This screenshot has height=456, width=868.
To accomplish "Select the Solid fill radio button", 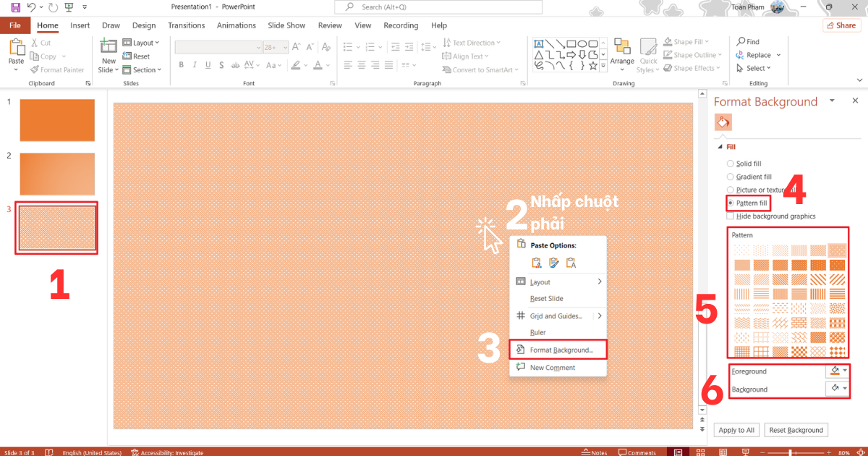I will click(x=731, y=164).
